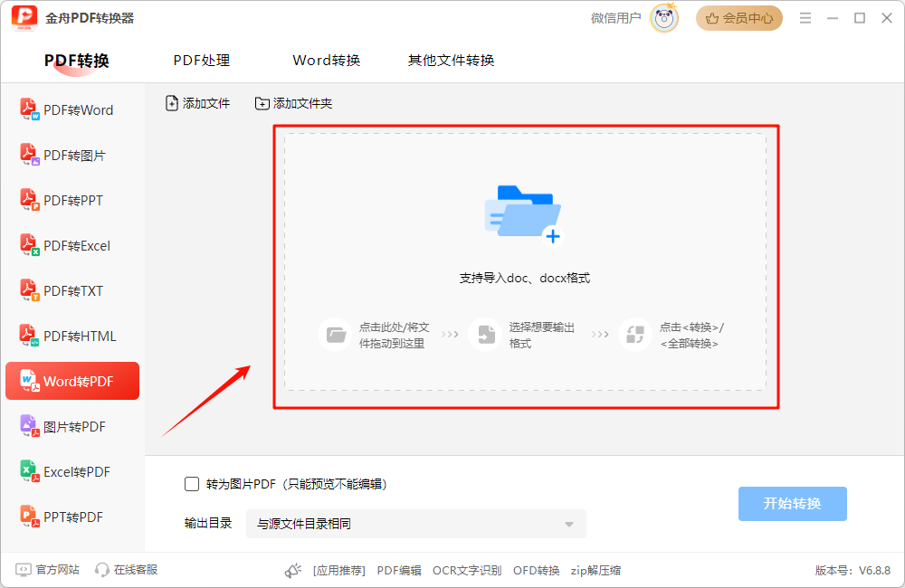Expand the 输出目录 dropdown arrow
Screen dimensions: 905x588
(569, 524)
